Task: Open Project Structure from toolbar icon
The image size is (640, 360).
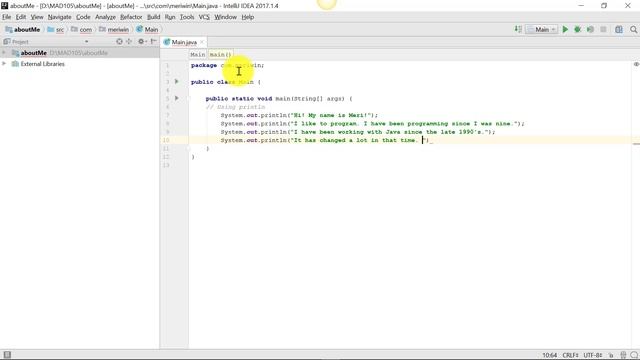Action: click(x=619, y=29)
